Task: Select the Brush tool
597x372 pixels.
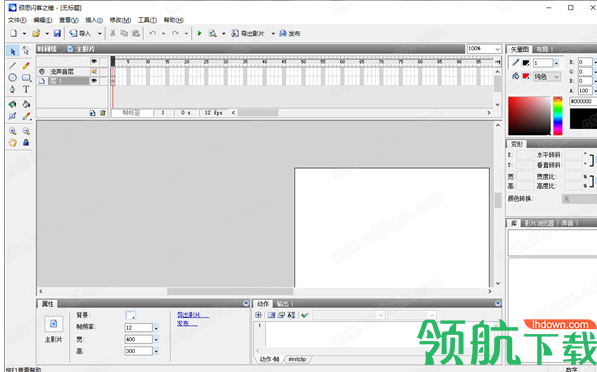Action: pyautogui.click(x=26, y=116)
